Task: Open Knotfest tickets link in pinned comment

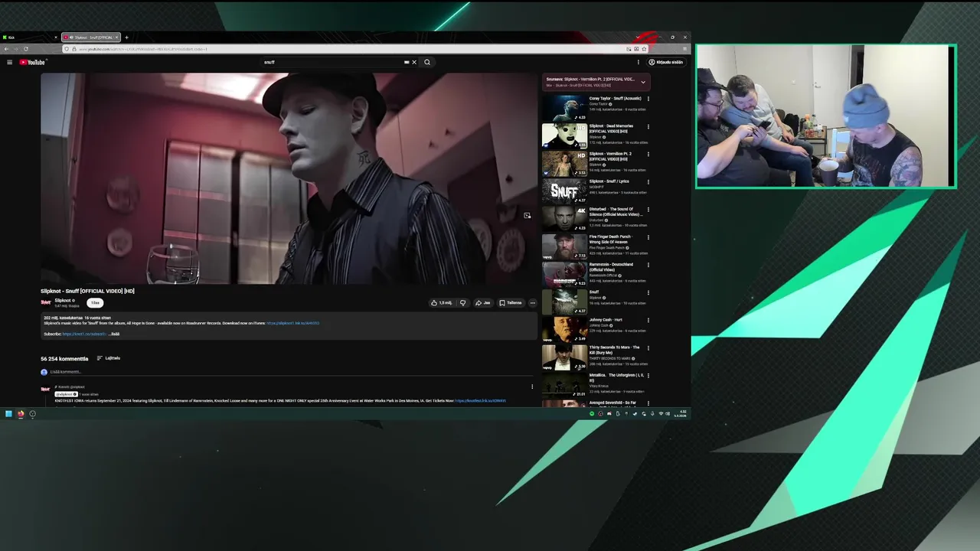Action: 480,400
